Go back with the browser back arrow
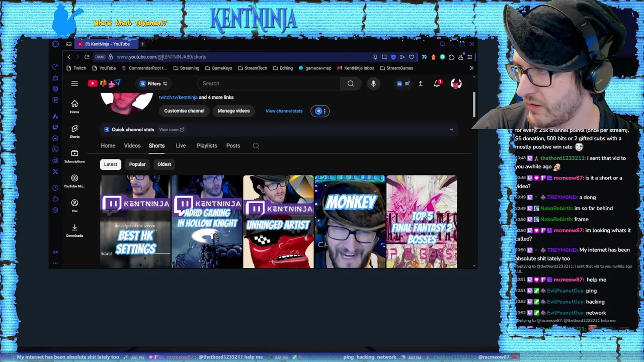This screenshot has width=644, height=362. point(69,57)
